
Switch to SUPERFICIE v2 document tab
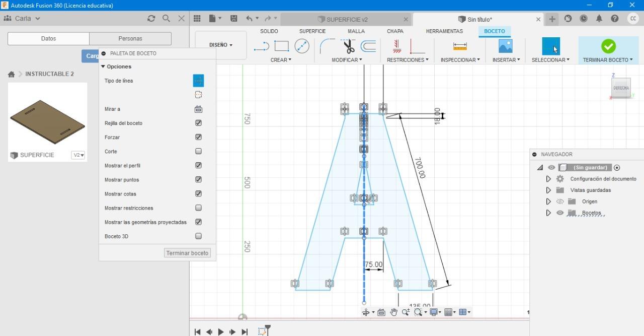point(346,19)
